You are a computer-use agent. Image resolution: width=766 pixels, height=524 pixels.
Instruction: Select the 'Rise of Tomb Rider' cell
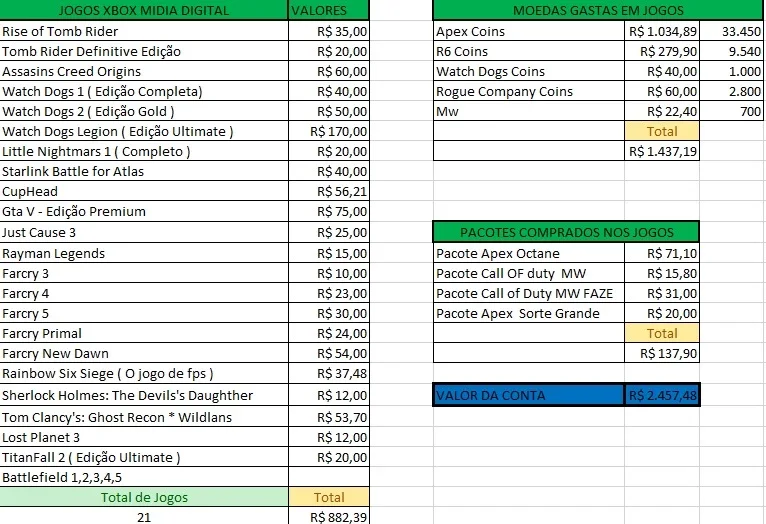pos(144,31)
